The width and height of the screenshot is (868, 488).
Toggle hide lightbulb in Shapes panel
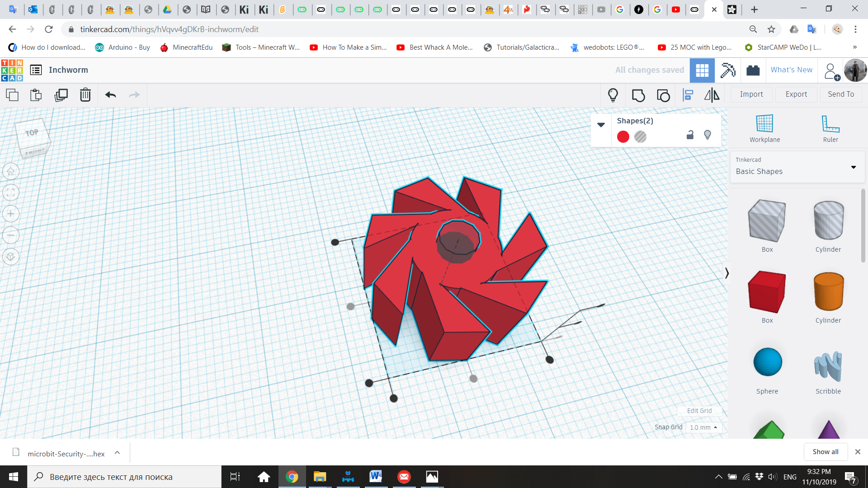point(708,135)
